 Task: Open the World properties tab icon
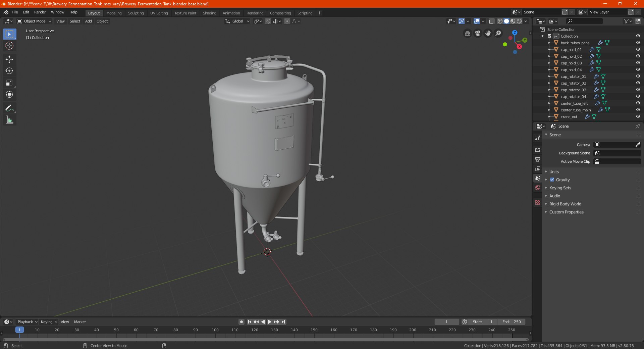(x=538, y=188)
